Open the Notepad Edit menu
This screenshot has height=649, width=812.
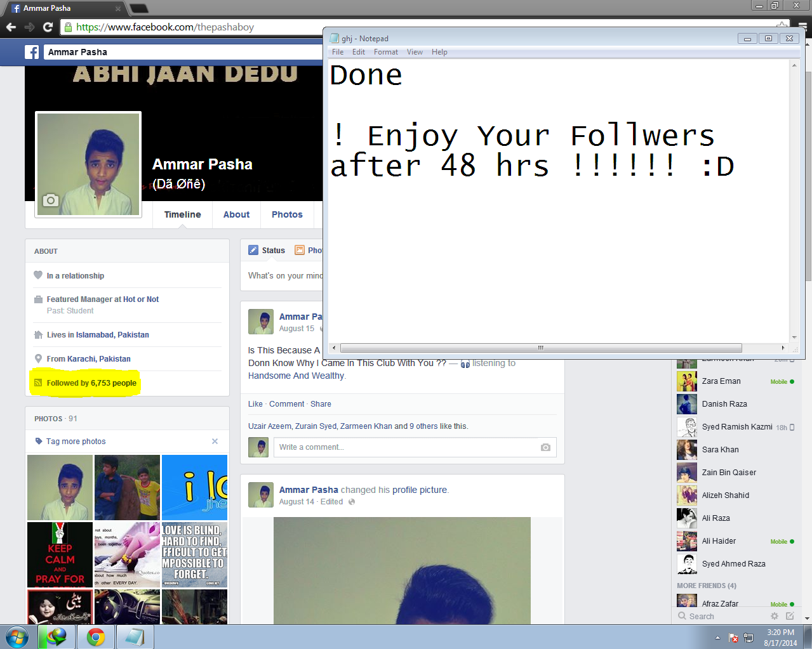point(359,52)
